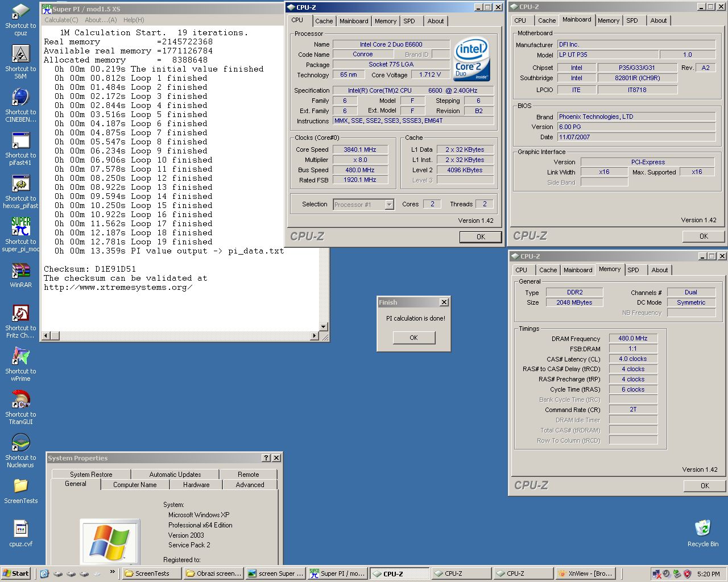The width and height of the screenshot is (728, 582).
Task: Select the CINEBENCH shortcut desktop icon
Action: [x=20, y=106]
